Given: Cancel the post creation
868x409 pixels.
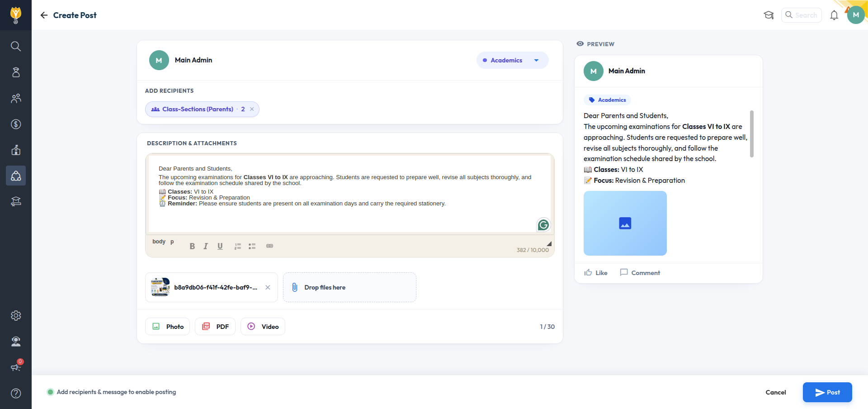Looking at the screenshot, I should coord(776,392).
